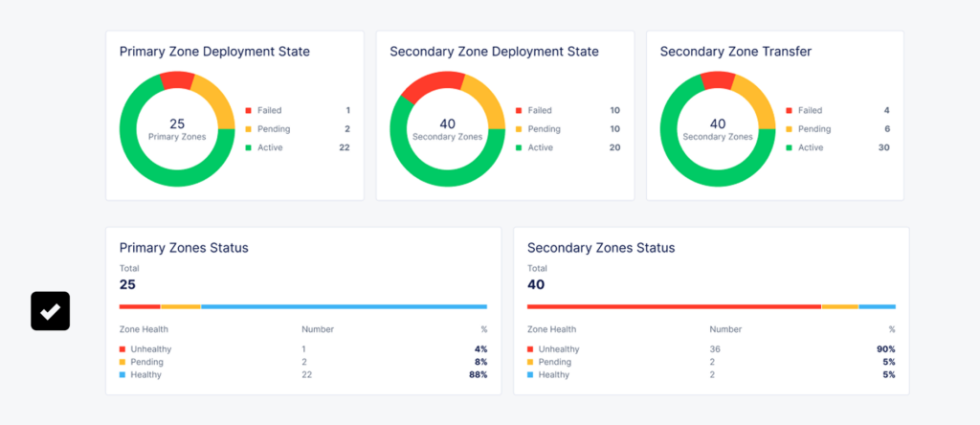The width and height of the screenshot is (980, 425).
Task: Click the red Unhealthy swatch in Secondary Zones Status
Action: click(530, 349)
